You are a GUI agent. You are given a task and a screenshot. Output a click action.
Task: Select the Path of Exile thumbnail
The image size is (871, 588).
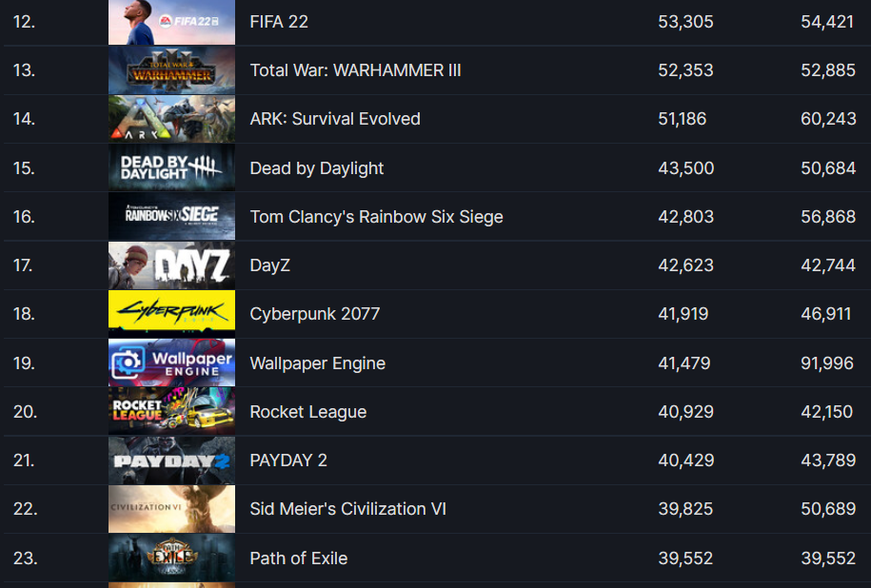pyautogui.click(x=171, y=559)
